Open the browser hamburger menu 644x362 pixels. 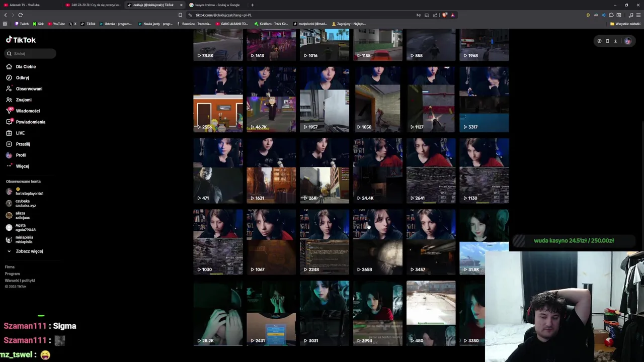pos(638,15)
